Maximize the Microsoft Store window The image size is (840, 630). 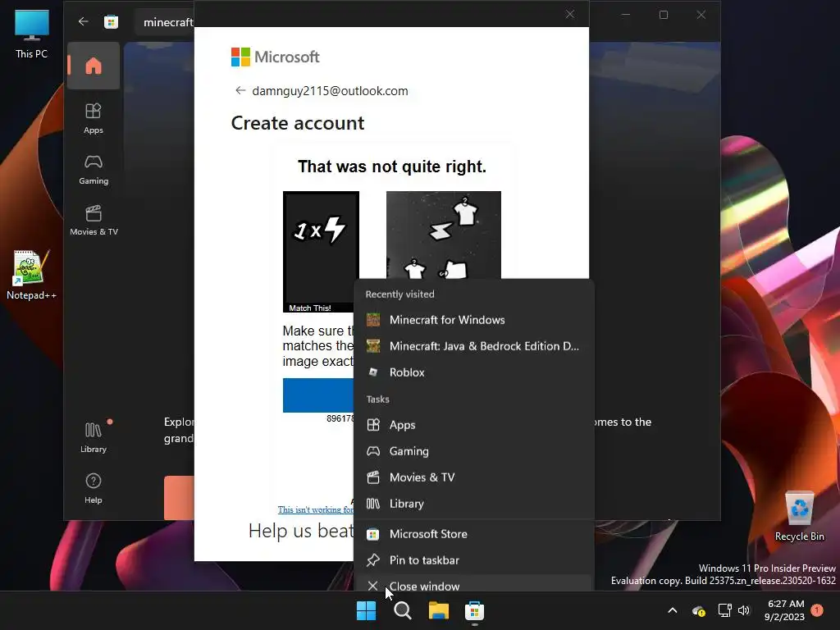pyautogui.click(x=663, y=15)
